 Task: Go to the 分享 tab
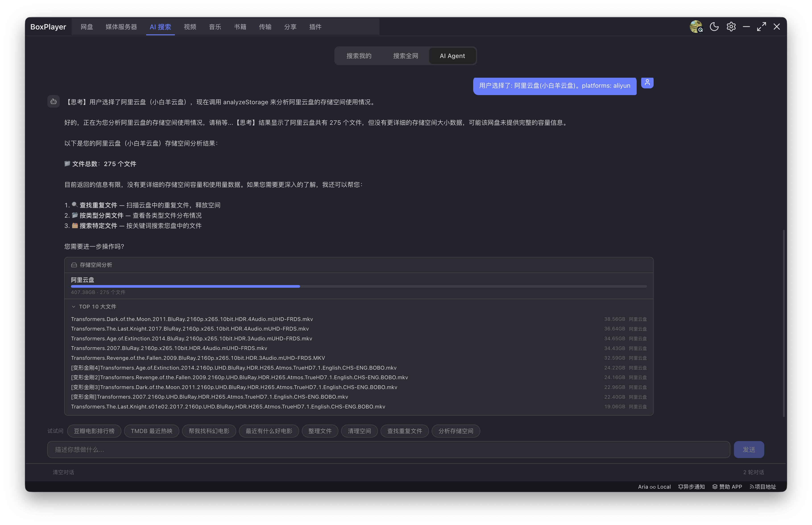pyautogui.click(x=290, y=27)
